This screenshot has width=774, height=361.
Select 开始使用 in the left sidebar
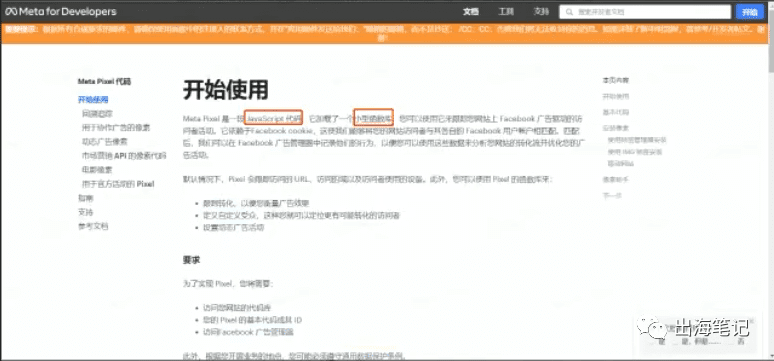[93, 100]
